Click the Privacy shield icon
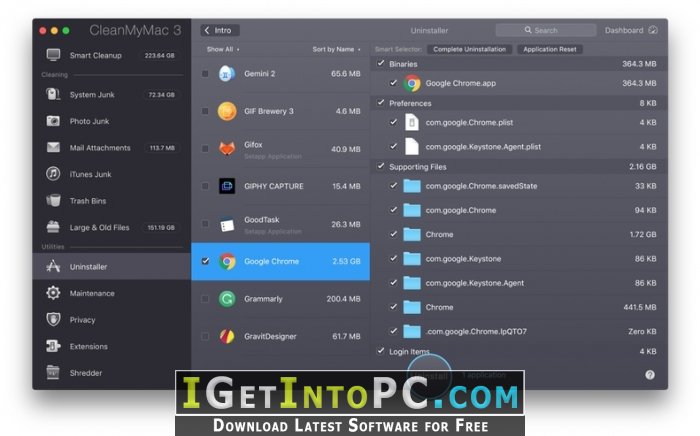The width and height of the screenshot is (700, 436). point(53,320)
